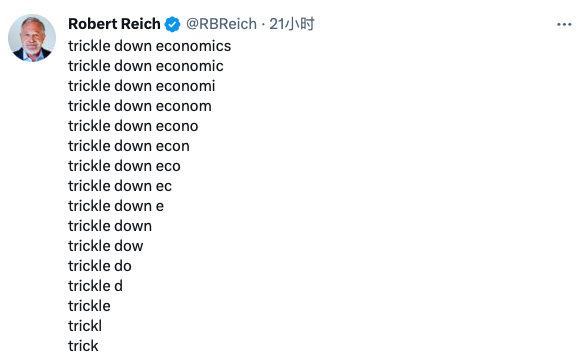Screen dimensions: 584x363
Task: Click the line 'trickle d'
Action: pyautogui.click(x=95, y=286)
